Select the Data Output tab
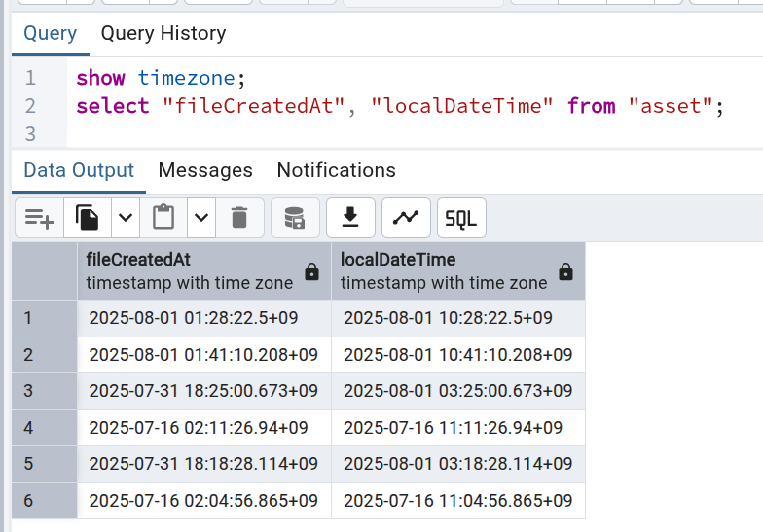This screenshot has height=532, width=763. [79, 170]
